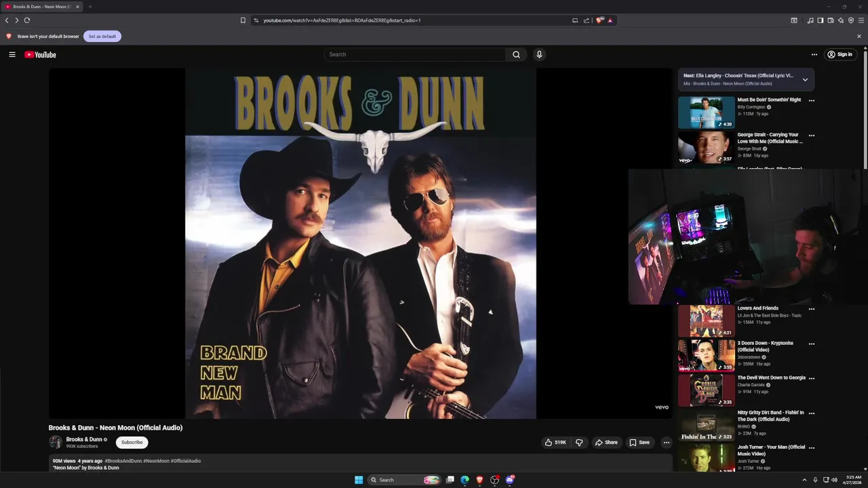Viewport: 868px width, 488px height.
Task: Open Brave Shields lion icon in address bar
Action: tap(599, 20)
